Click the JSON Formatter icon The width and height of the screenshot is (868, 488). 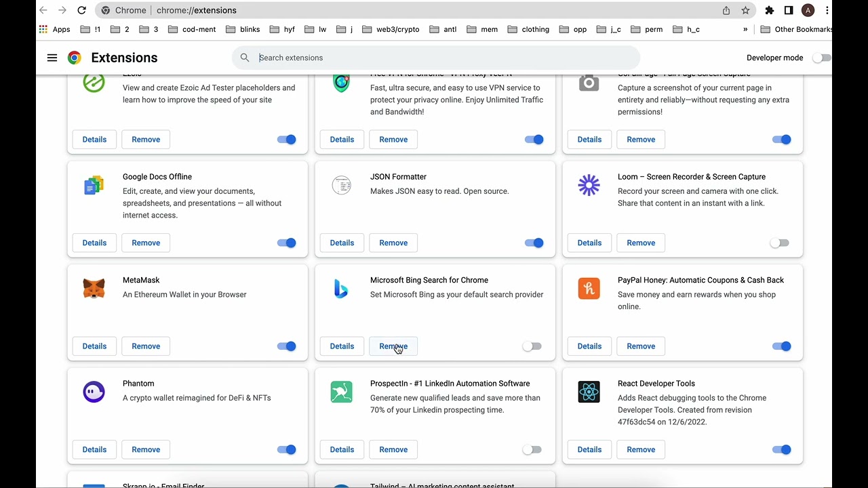coord(341,185)
